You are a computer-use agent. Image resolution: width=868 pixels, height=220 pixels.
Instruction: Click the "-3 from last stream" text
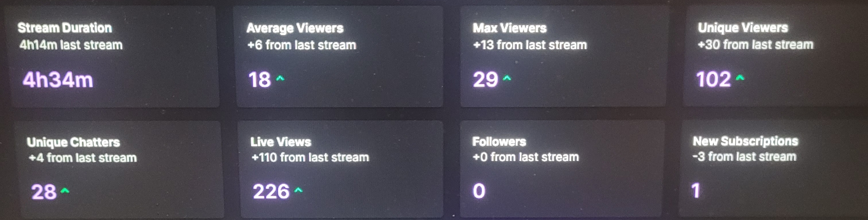point(744,157)
